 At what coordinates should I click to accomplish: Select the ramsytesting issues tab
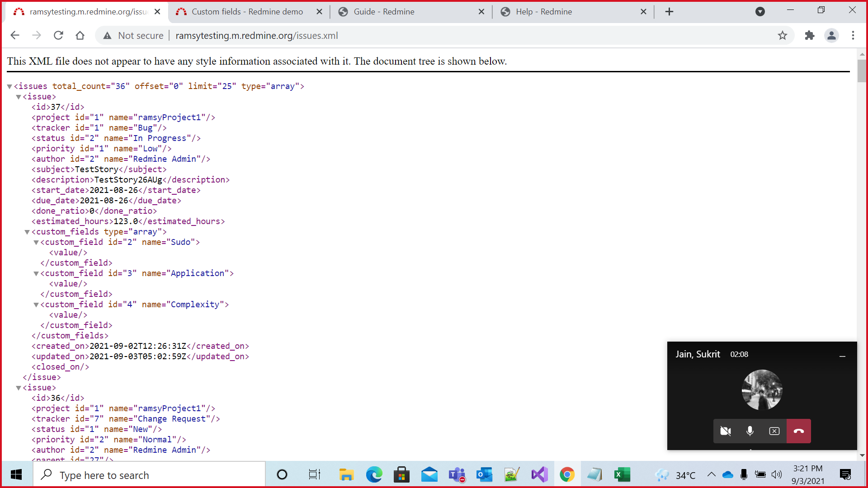click(x=88, y=12)
